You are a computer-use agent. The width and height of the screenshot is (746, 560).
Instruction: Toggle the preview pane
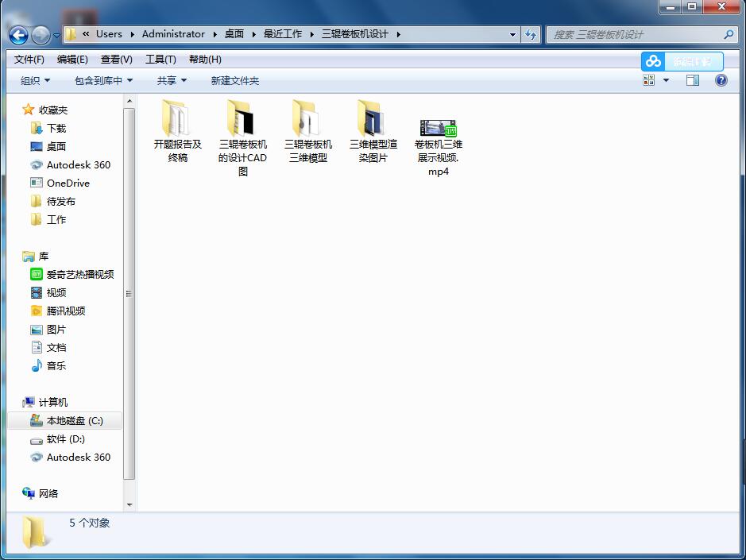[693, 80]
